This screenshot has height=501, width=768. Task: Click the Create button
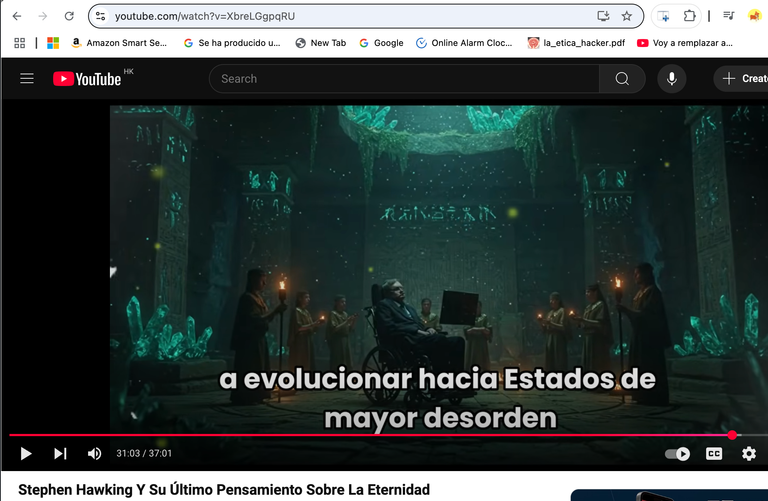point(741,79)
